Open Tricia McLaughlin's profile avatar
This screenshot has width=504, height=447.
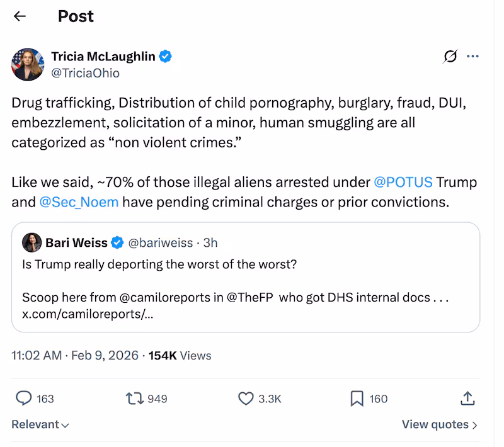(28, 64)
